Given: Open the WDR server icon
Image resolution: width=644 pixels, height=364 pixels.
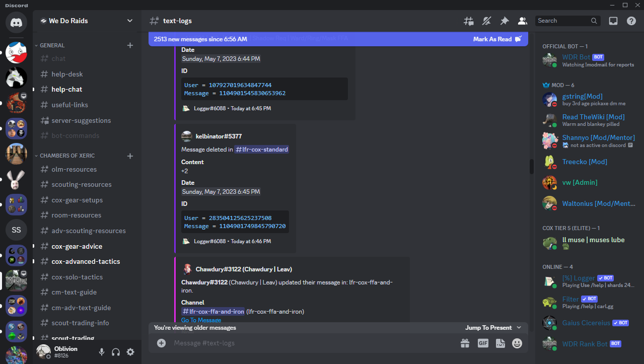Looking at the screenshot, I should 16,280.
